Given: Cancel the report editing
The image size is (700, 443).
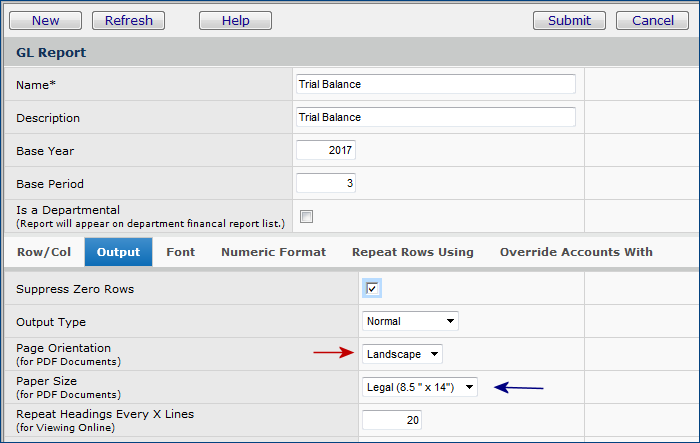Looking at the screenshot, I should click(x=652, y=20).
